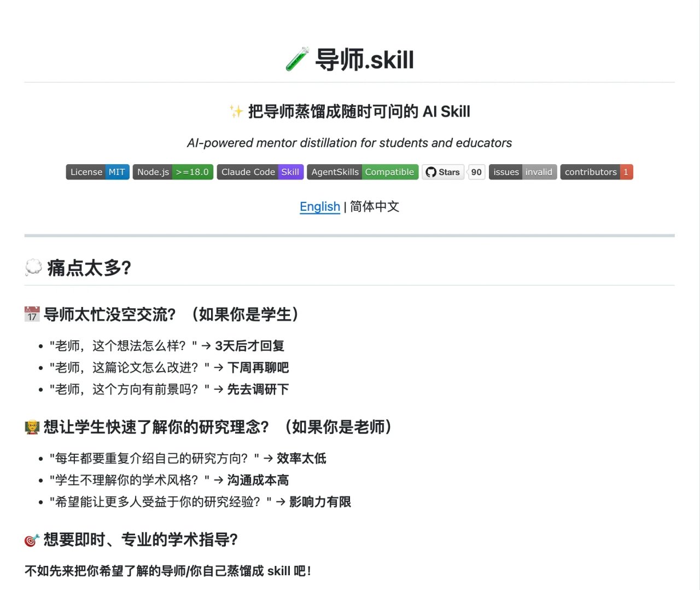Click the 导师.skill page title
Viewport: 700px width, 590px height.
365,60
